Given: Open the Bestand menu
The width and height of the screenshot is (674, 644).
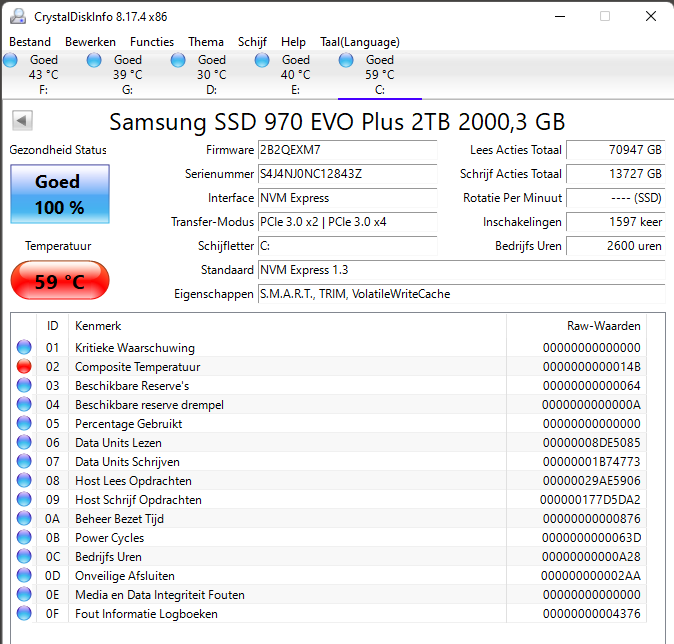Looking at the screenshot, I should click(x=30, y=42).
